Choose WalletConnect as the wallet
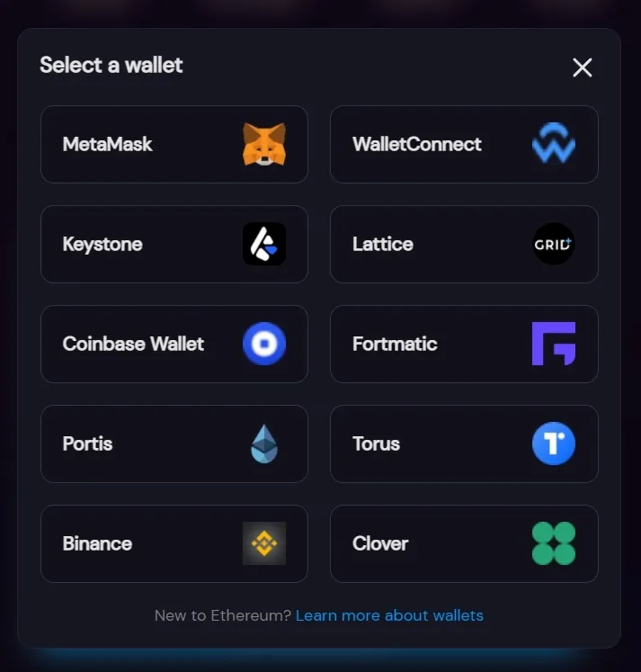Screen dimensions: 641x672 (x=464, y=145)
